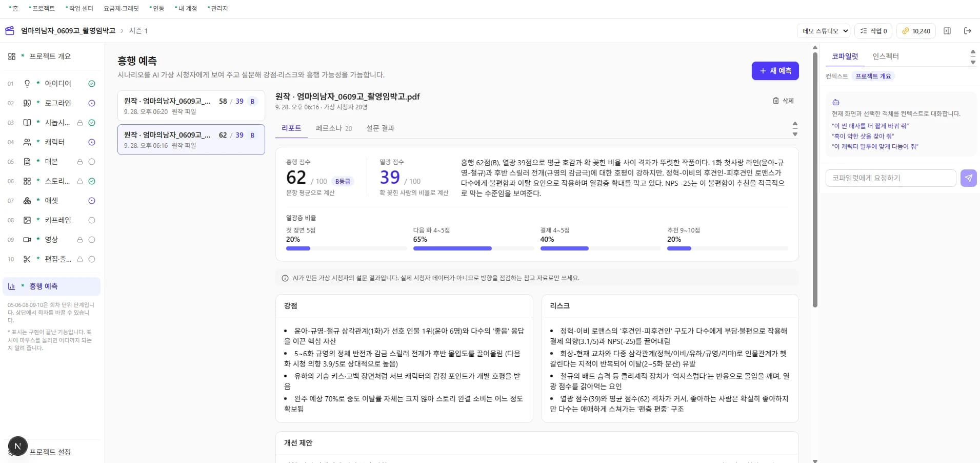The height and width of the screenshot is (463, 980).
Task: Click the 다음 화 4~5점 65% progress bar
Action: 473,248
